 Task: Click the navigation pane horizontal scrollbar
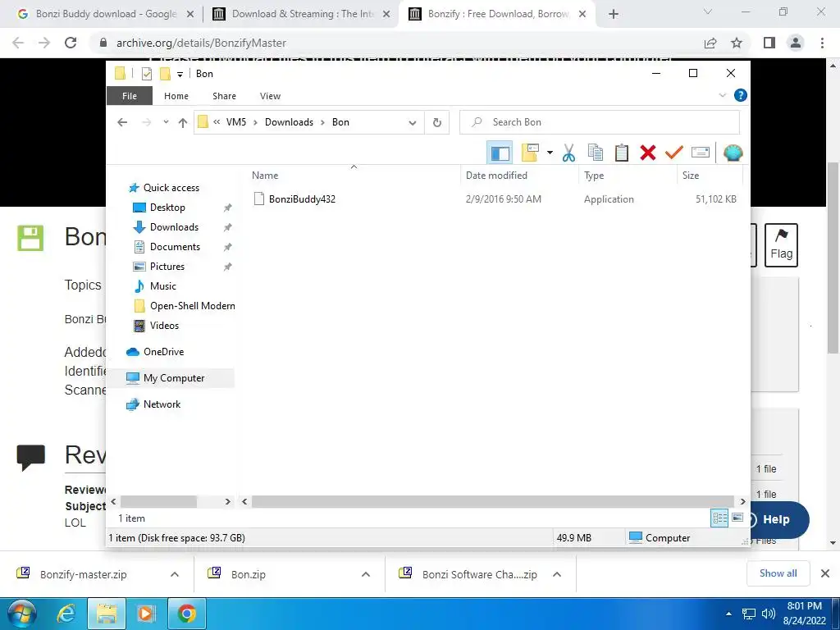click(158, 501)
